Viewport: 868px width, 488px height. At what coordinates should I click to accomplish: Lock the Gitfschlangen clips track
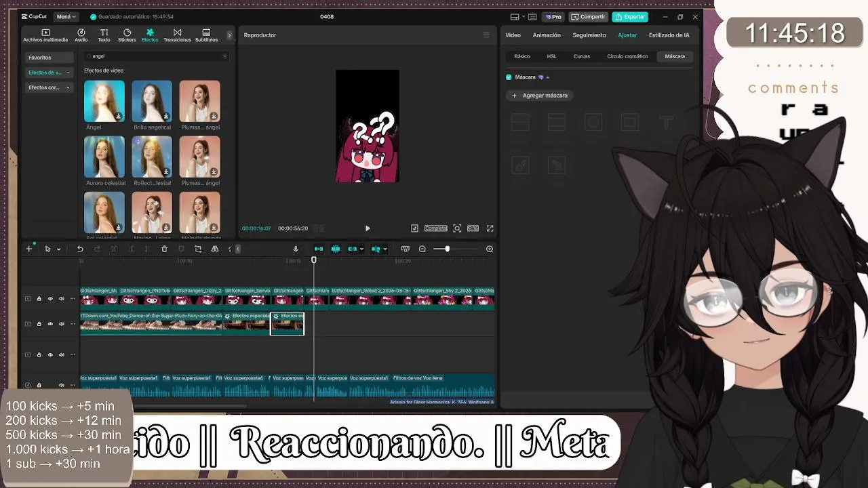[x=39, y=299]
